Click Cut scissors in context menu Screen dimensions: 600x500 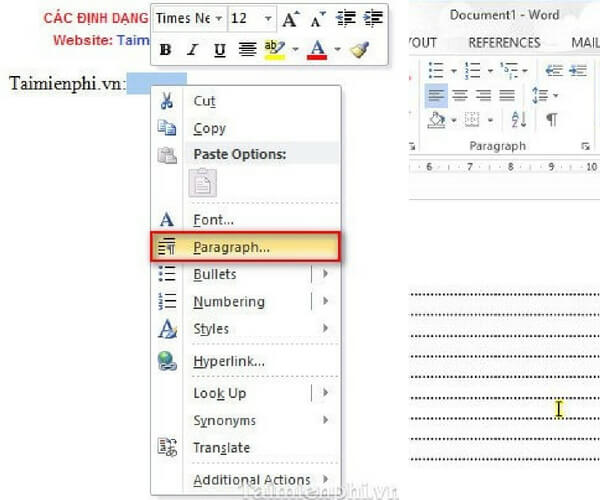(x=167, y=101)
